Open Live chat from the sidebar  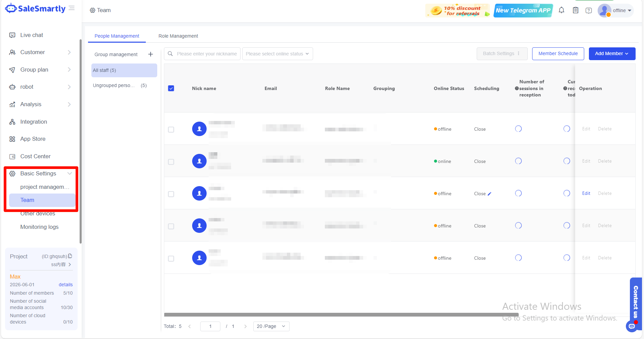point(32,35)
